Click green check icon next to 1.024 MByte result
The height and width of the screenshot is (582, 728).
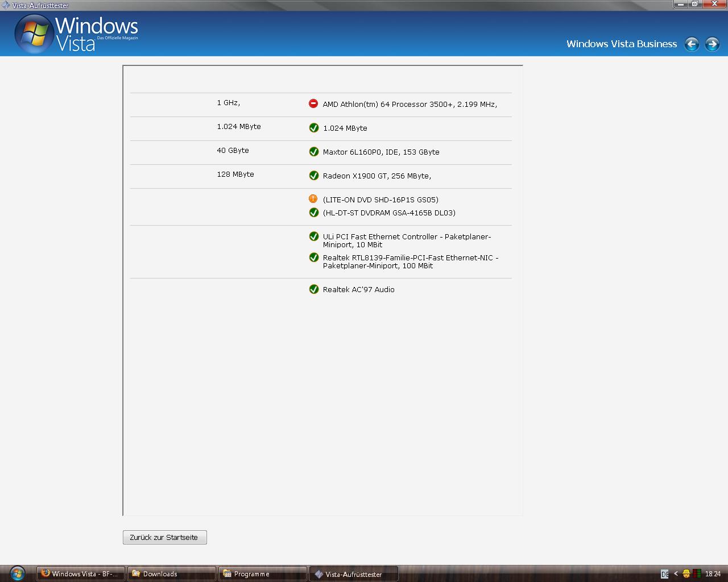pos(313,127)
